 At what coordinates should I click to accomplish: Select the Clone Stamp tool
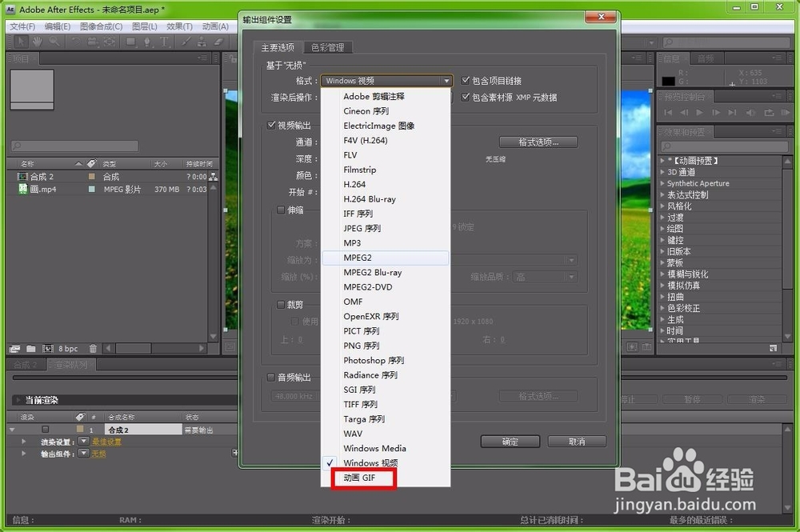point(202,42)
